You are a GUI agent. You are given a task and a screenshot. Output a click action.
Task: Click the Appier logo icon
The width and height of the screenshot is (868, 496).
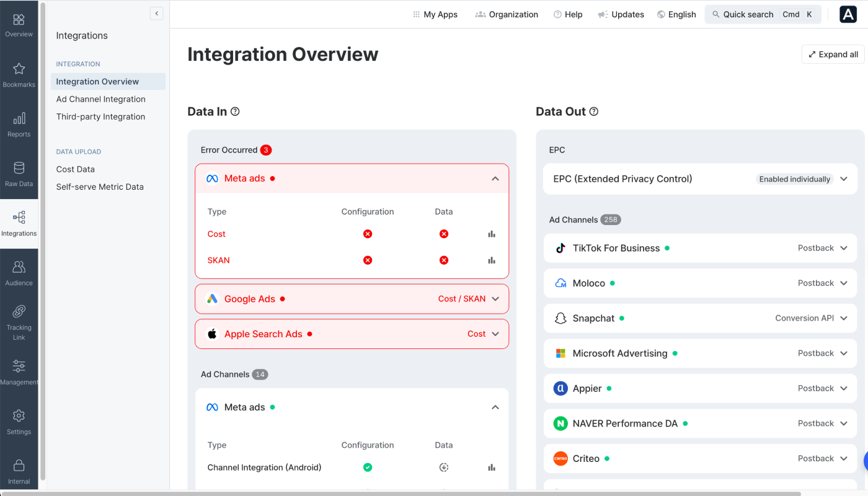(x=560, y=388)
